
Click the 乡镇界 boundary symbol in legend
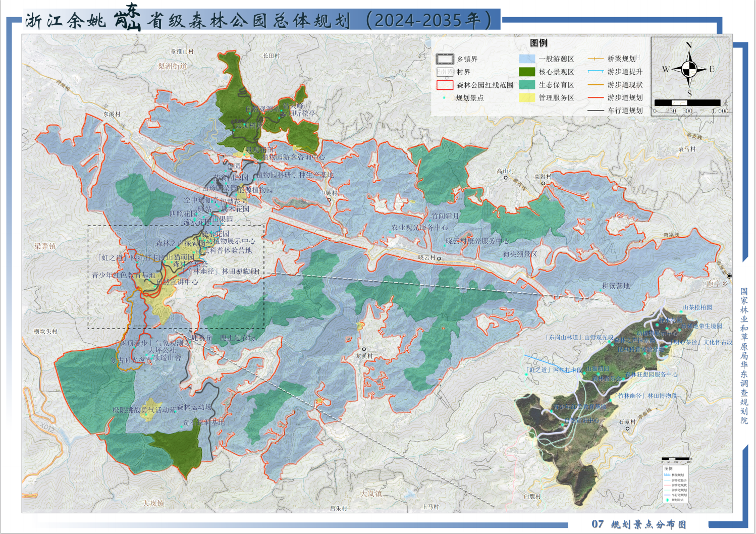click(445, 59)
